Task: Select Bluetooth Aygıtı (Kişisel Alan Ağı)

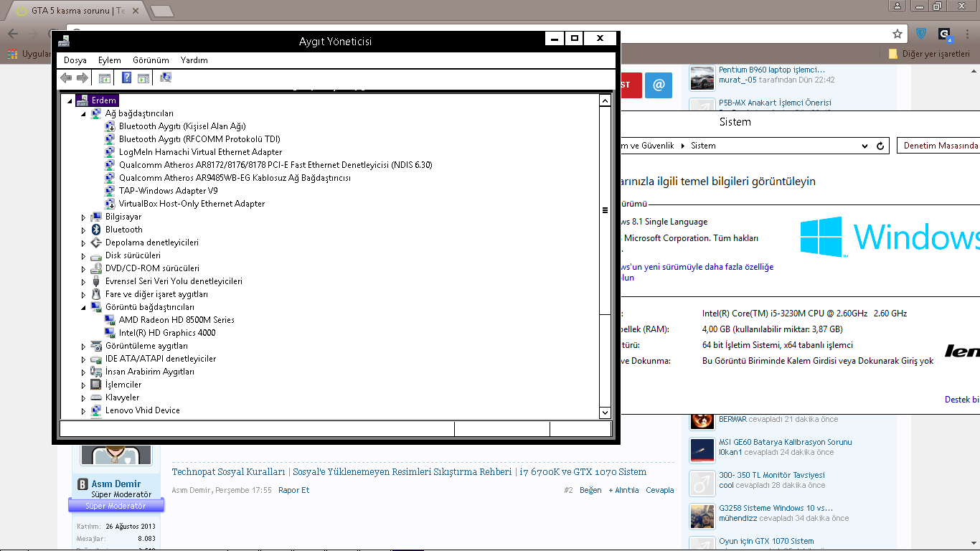Action: (182, 126)
